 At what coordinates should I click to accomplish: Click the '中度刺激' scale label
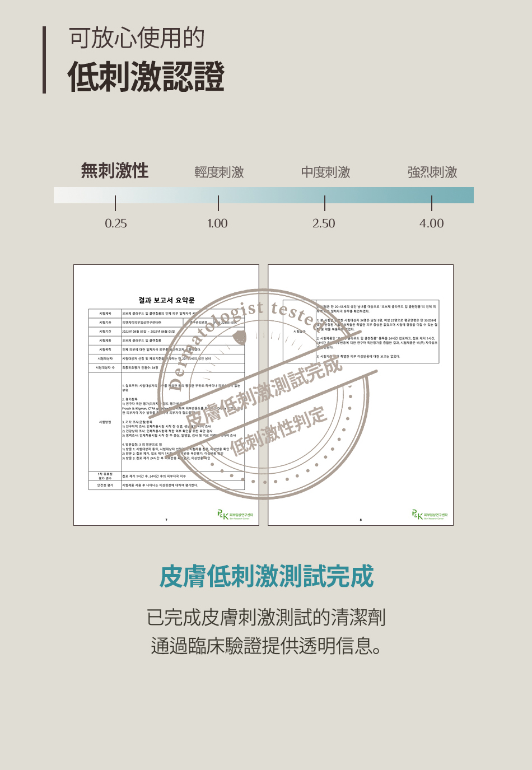pyautogui.click(x=325, y=172)
